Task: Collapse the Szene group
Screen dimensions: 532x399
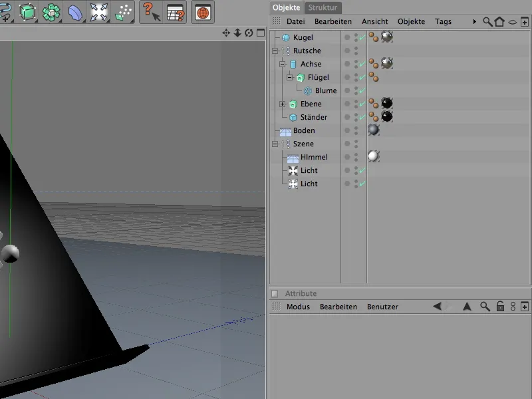Action: click(275, 144)
